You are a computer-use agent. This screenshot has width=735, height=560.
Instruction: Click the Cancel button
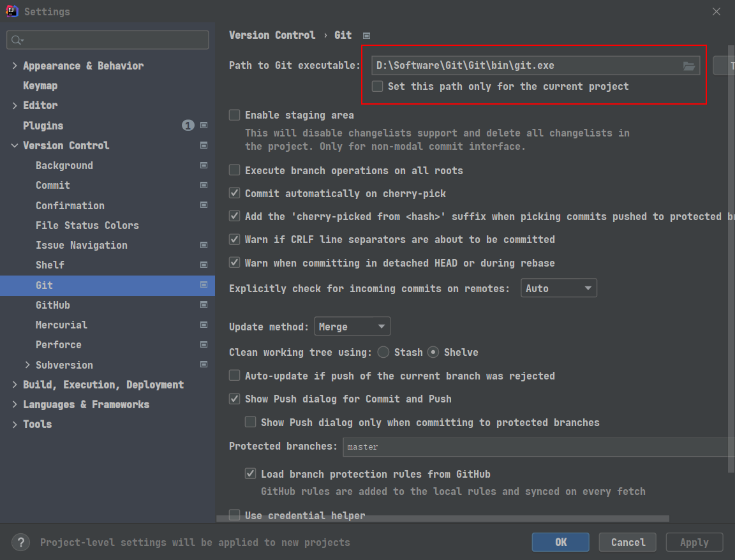628,542
